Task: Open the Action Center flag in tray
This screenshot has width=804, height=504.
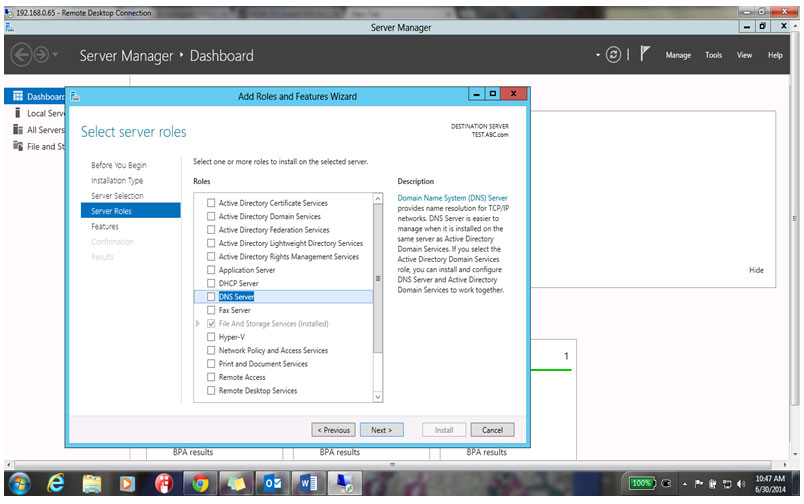Action: (698, 483)
